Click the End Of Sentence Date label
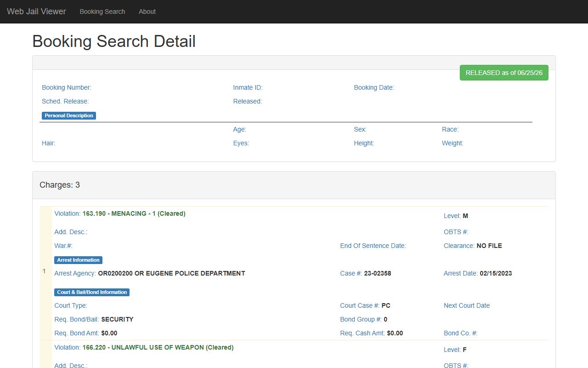This screenshot has height=368, width=588. point(373,246)
